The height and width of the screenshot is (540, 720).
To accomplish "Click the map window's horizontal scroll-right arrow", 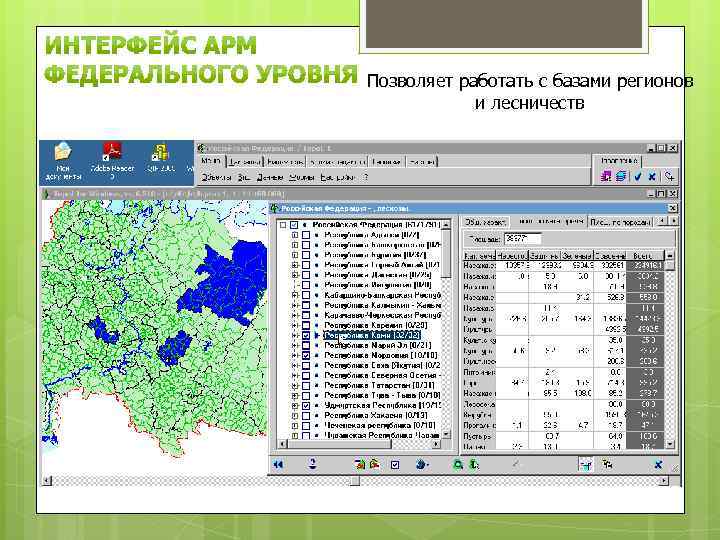I will point(664,481).
